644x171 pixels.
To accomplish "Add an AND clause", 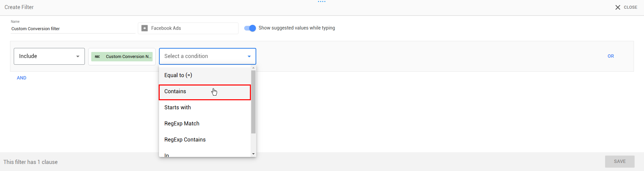I will (21, 78).
